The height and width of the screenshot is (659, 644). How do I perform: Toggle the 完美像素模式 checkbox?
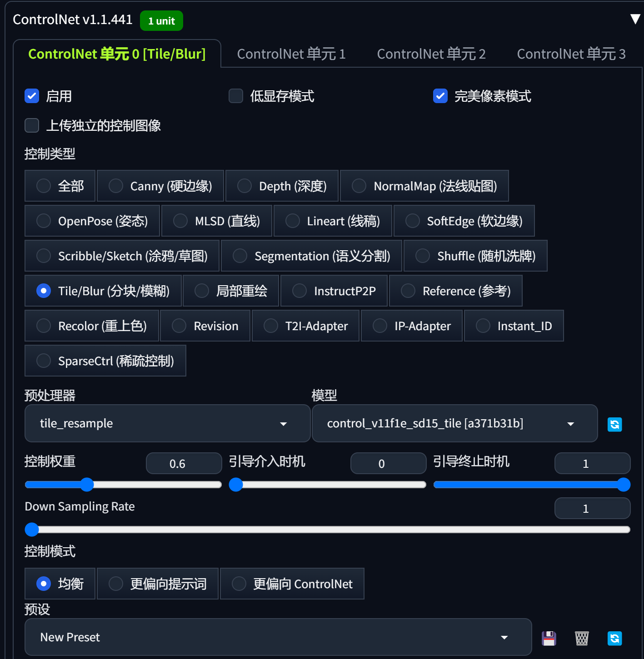click(x=440, y=96)
